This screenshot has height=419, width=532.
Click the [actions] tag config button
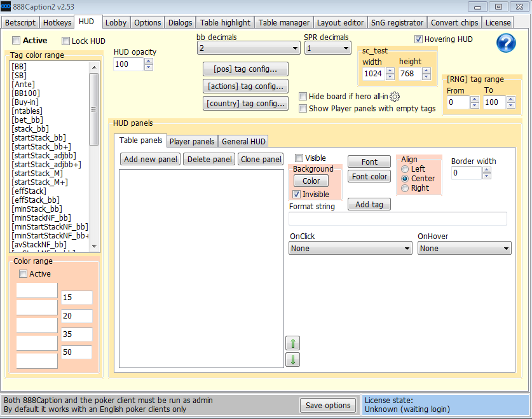point(245,86)
